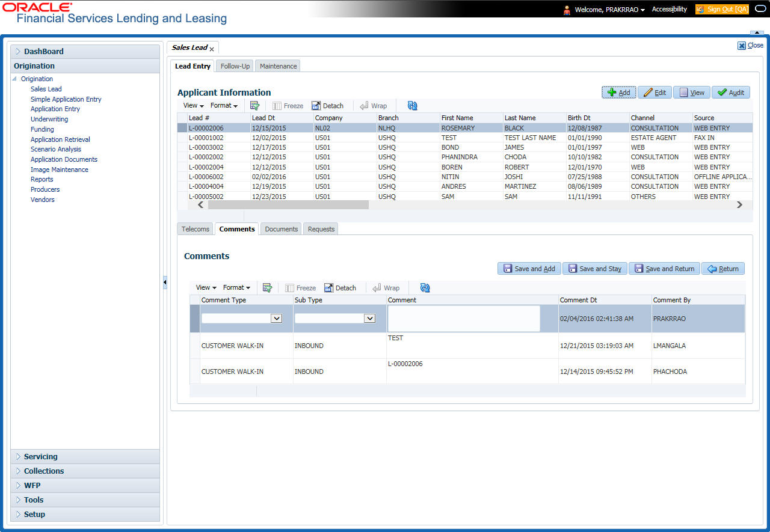Close the Sales Lead tab with X icon
Screen dimensions: 770x532
click(x=212, y=49)
